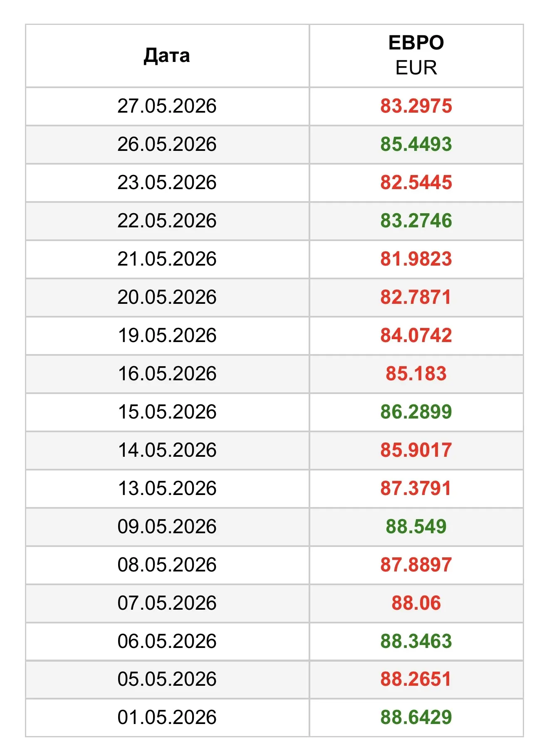Click the rate 87.3791
Image resolution: width=549 pixels, height=756 pixels.
point(416,488)
